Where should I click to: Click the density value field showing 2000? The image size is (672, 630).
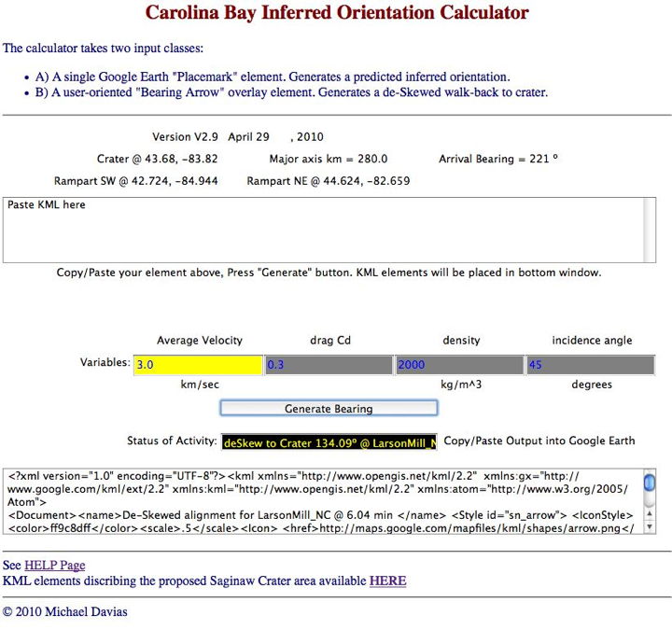tap(459, 365)
